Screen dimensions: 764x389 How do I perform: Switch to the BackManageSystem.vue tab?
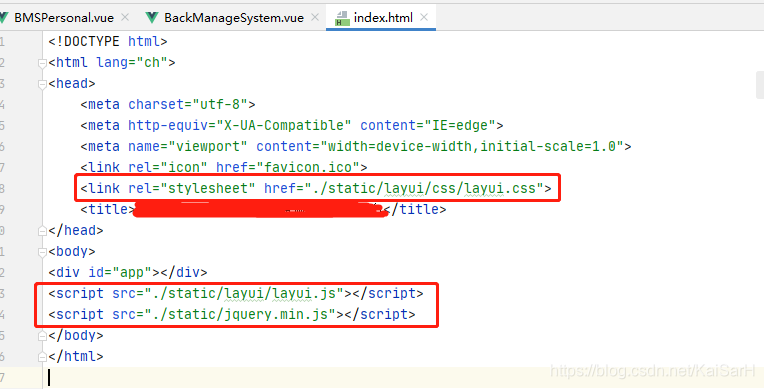click(234, 18)
